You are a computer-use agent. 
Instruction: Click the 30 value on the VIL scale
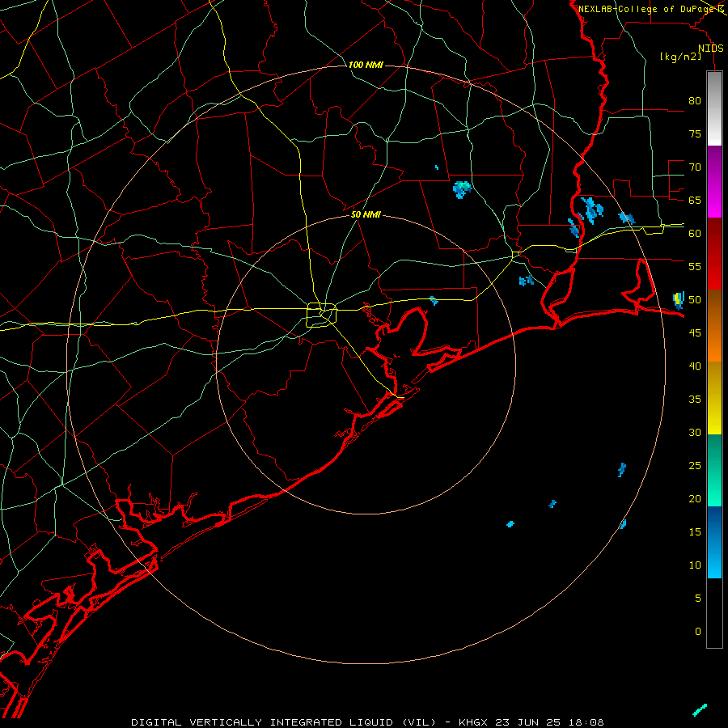[x=695, y=432]
